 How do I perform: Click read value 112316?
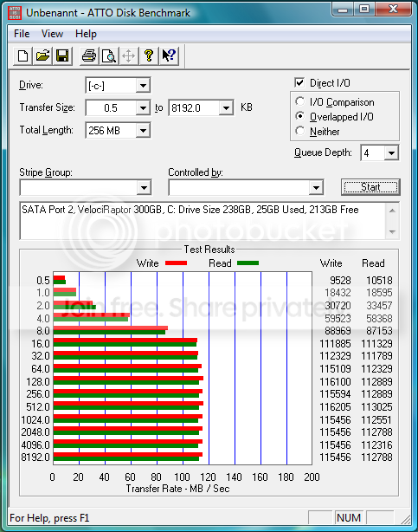click(376, 444)
